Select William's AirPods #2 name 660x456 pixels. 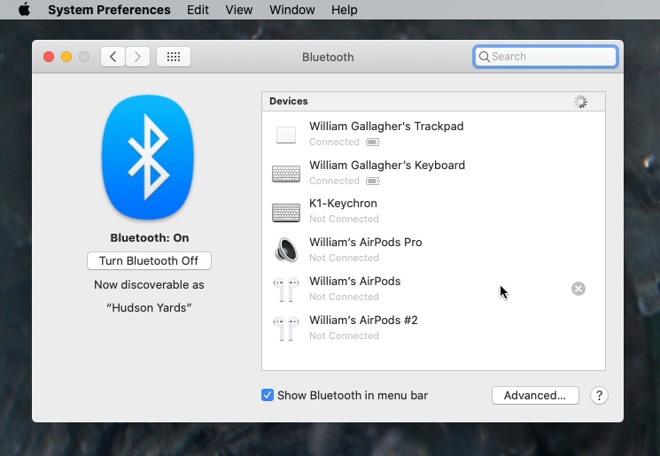pos(363,320)
